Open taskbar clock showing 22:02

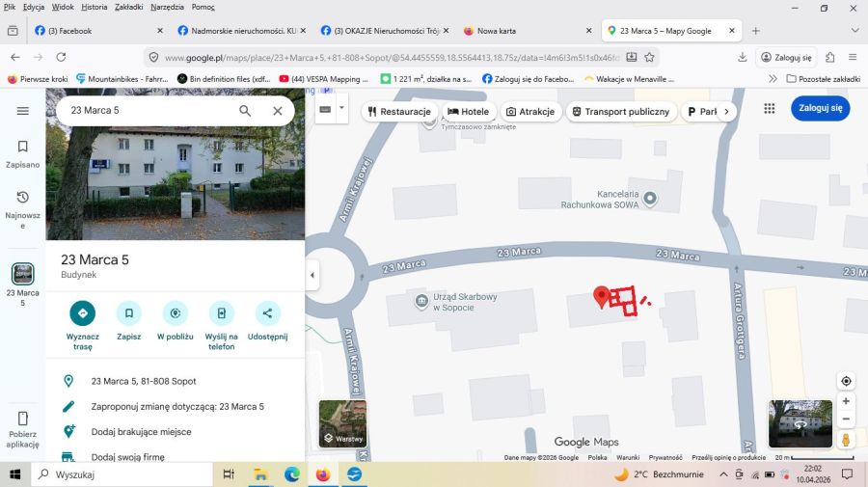(813, 474)
